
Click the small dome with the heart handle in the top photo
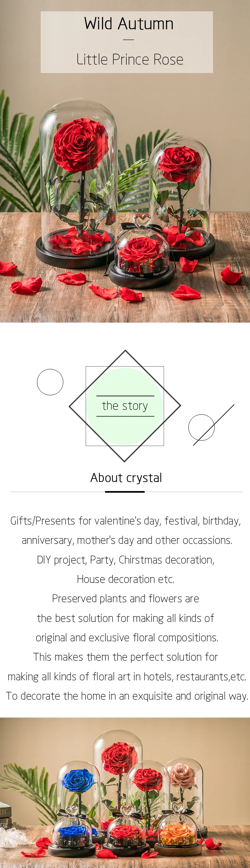[142, 251]
